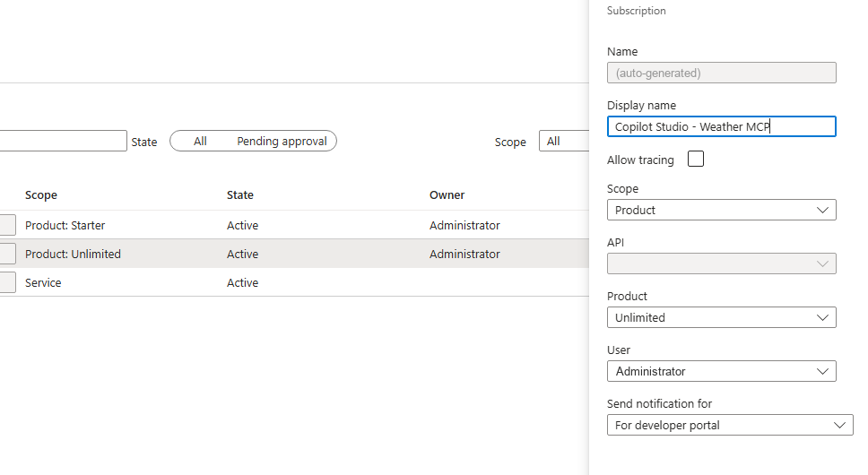868x475 pixels.
Task: Open the User dropdown showing Administrator
Action: 721,371
